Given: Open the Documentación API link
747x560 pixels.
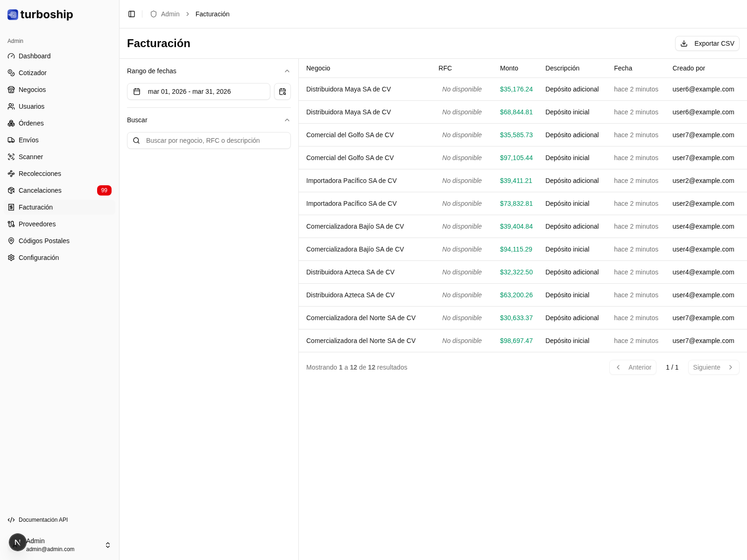Looking at the screenshot, I should 43,520.
